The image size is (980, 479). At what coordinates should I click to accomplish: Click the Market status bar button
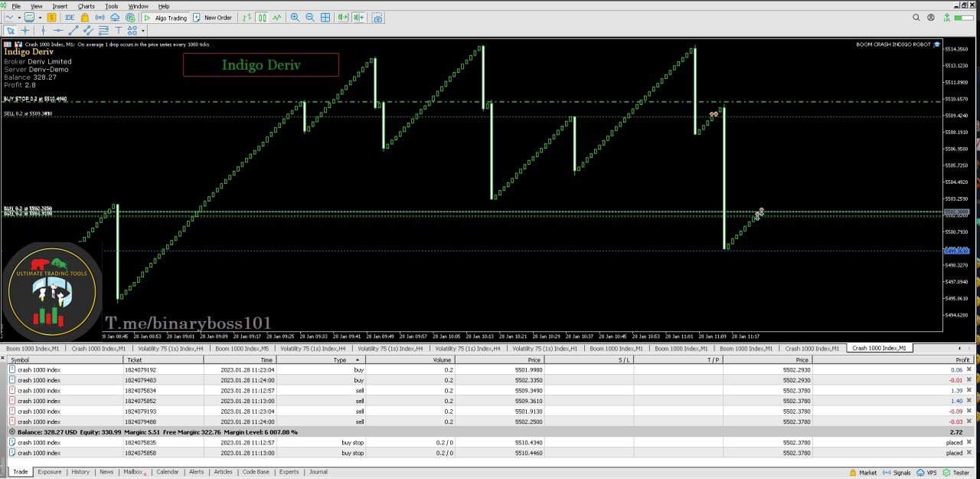863,473
